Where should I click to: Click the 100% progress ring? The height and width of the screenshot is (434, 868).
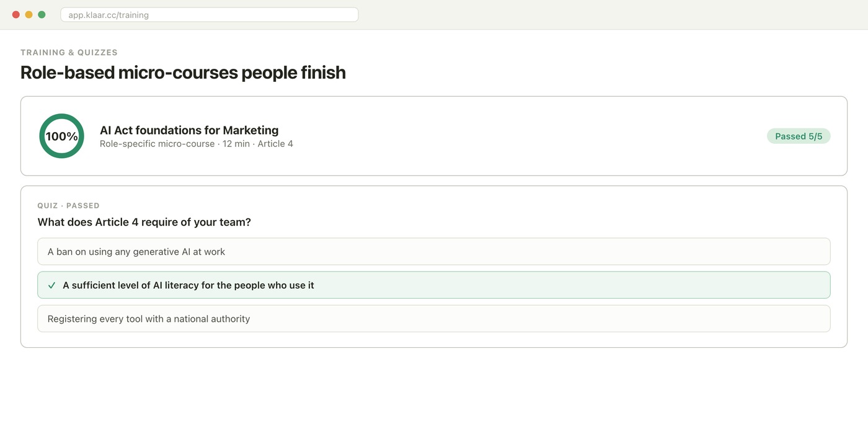61,136
